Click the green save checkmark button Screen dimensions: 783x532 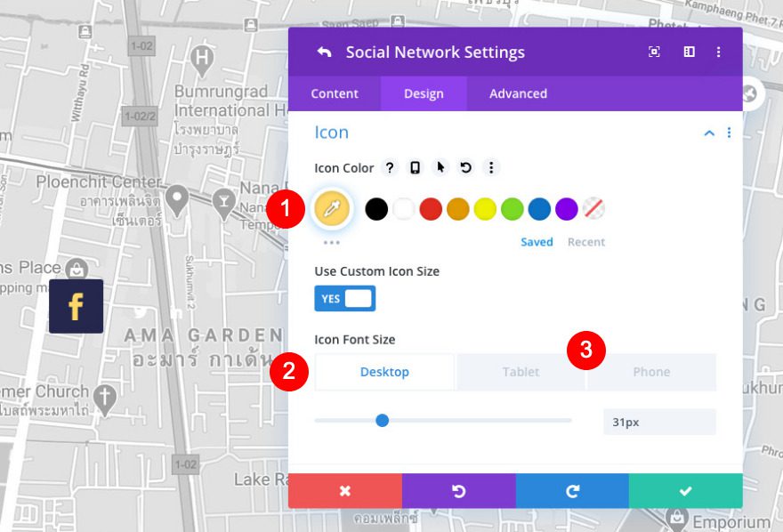pos(685,490)
